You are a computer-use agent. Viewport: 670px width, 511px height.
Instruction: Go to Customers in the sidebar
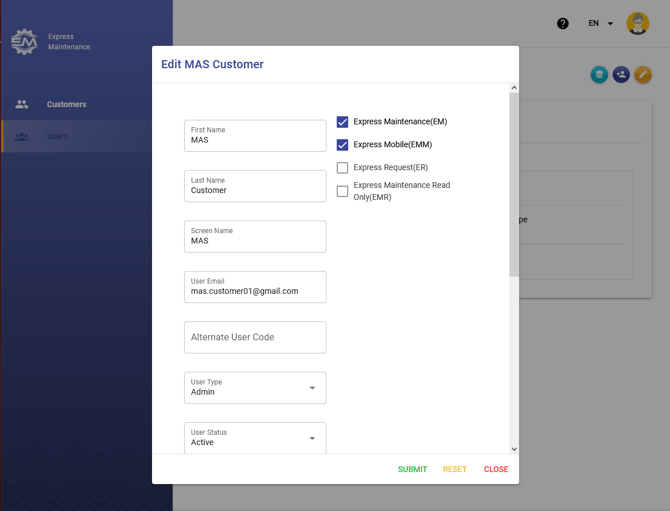66,104
